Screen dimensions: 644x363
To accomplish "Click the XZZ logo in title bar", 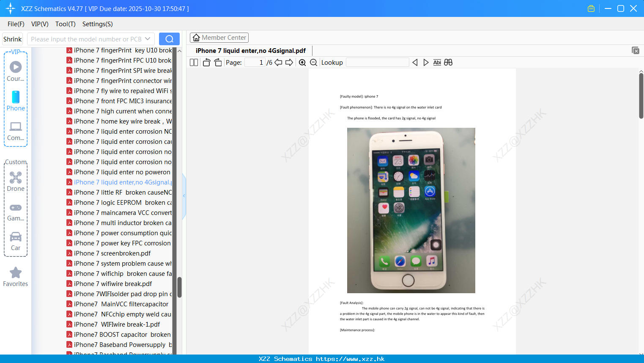I will pos(11,8).
